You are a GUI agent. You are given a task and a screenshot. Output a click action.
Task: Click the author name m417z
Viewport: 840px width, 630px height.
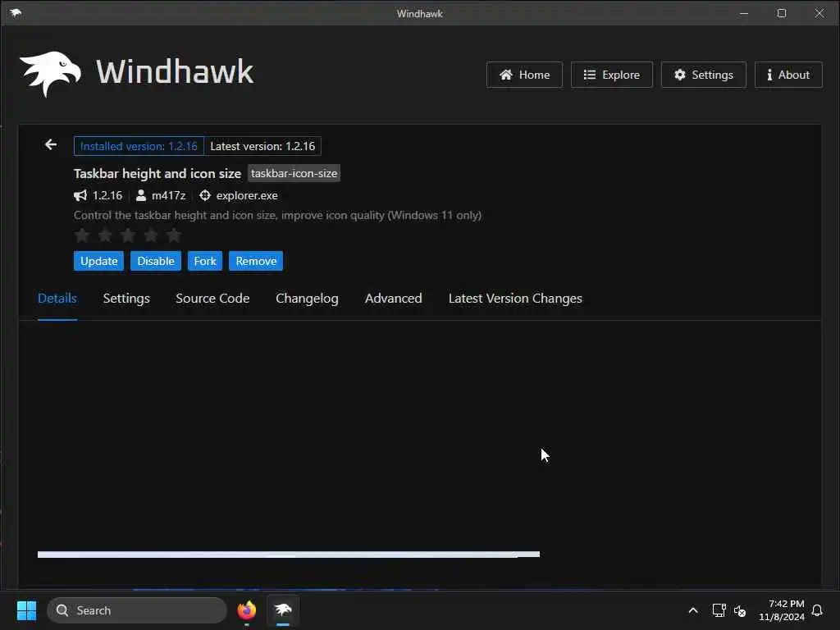click(x=169, y=195)
